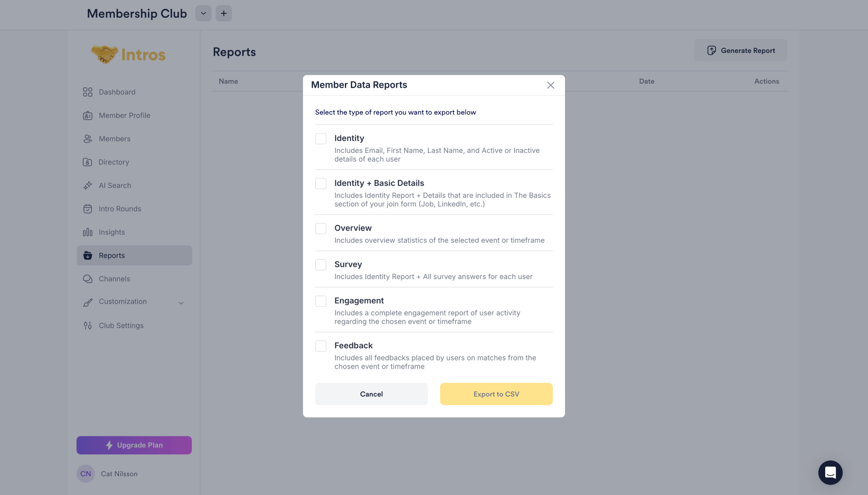The height and width of the screenshot is (495, 868).
Task: Select the Insights bar chart icon
Action: (x=88, y=232)
